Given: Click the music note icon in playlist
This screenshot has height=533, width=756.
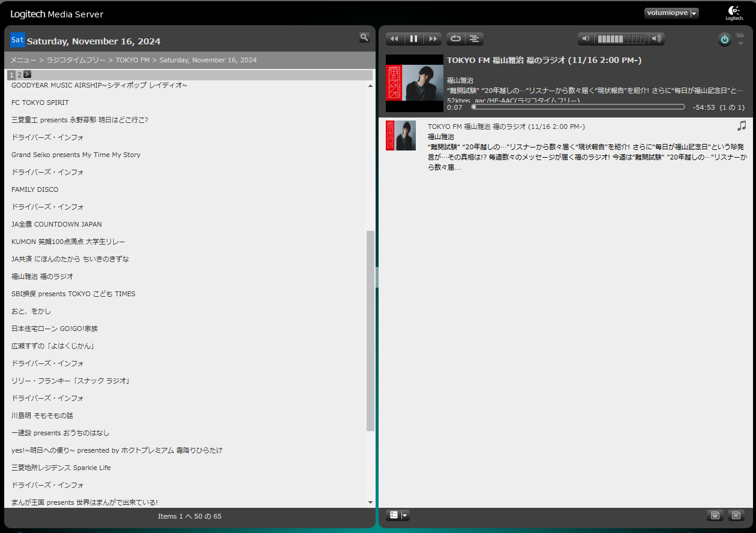Looking at the screenshot, I should 742,125.
